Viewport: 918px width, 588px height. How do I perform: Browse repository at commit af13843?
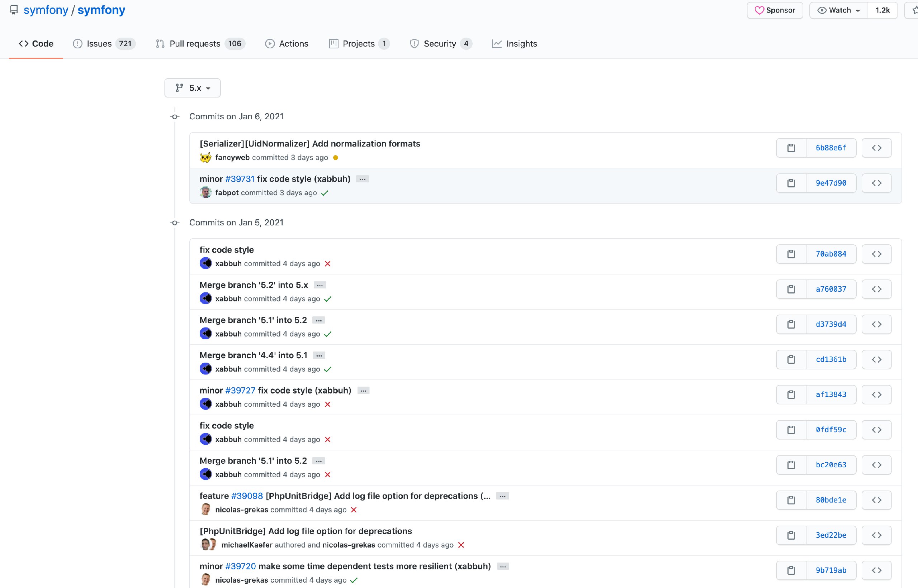876,395
